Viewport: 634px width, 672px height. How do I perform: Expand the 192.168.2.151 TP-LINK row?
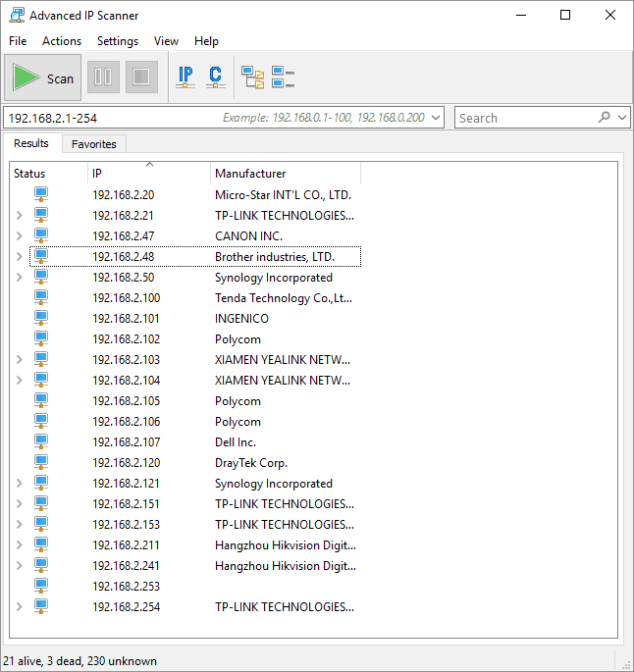click(x=20, y=503)
